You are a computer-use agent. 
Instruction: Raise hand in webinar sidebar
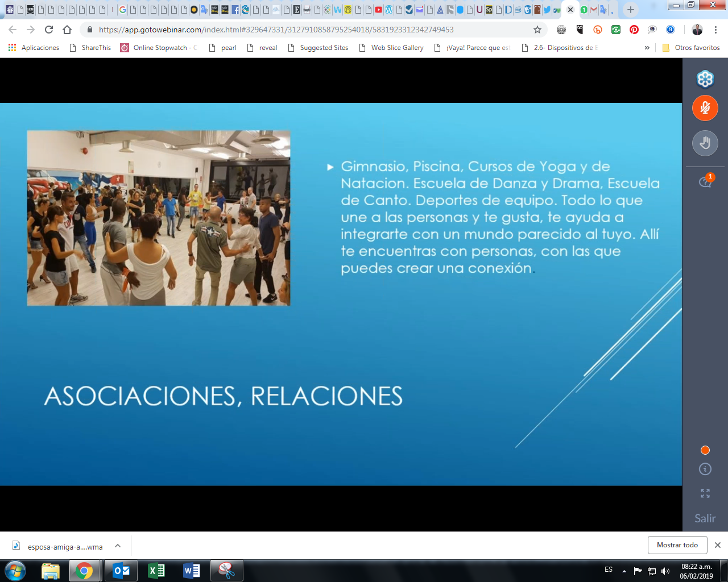705,143
